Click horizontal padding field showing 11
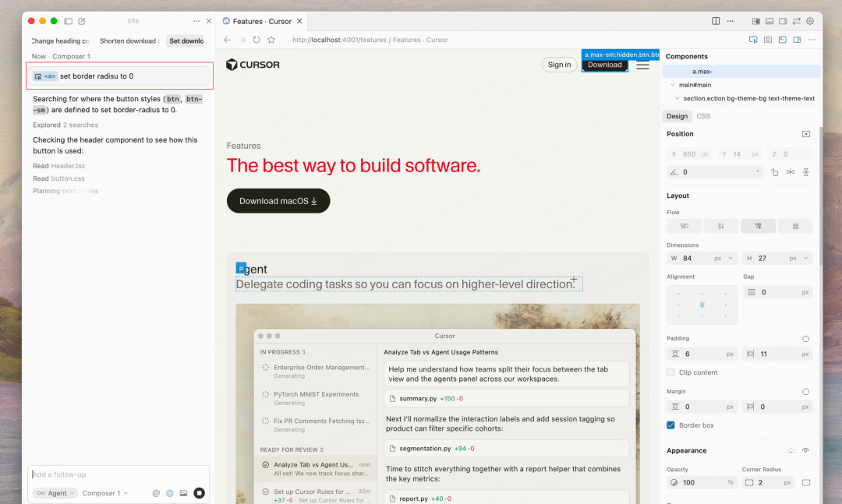The width and height of the screenshot is (842, 504). point(777,354)
